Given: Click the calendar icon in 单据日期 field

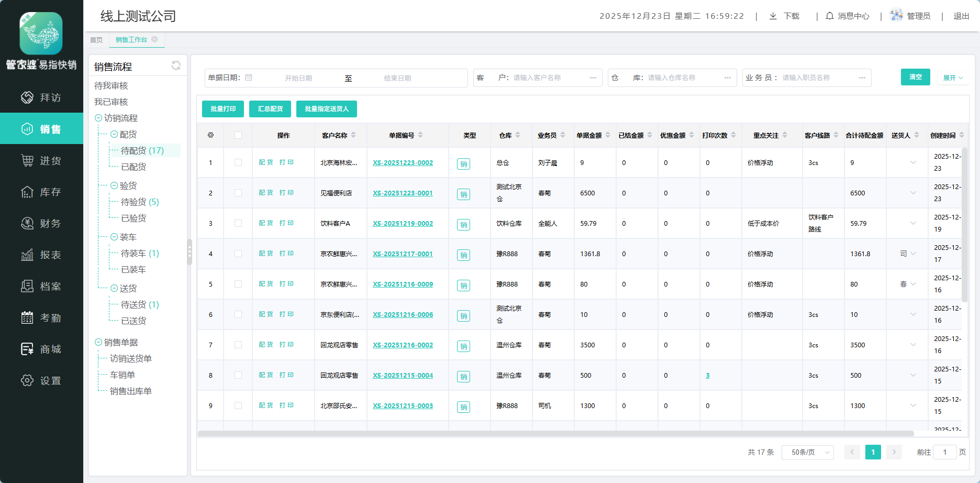Looking at the screenshot, I should tap(249, 78).
